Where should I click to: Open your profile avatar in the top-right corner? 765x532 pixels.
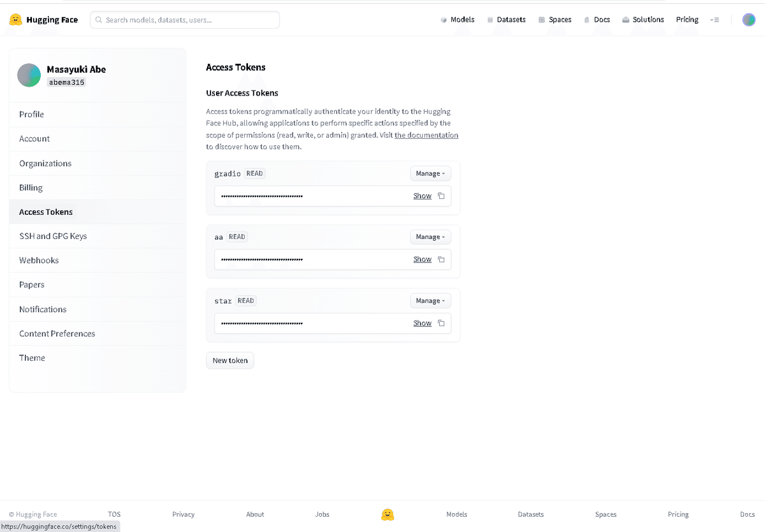[748, 19]
